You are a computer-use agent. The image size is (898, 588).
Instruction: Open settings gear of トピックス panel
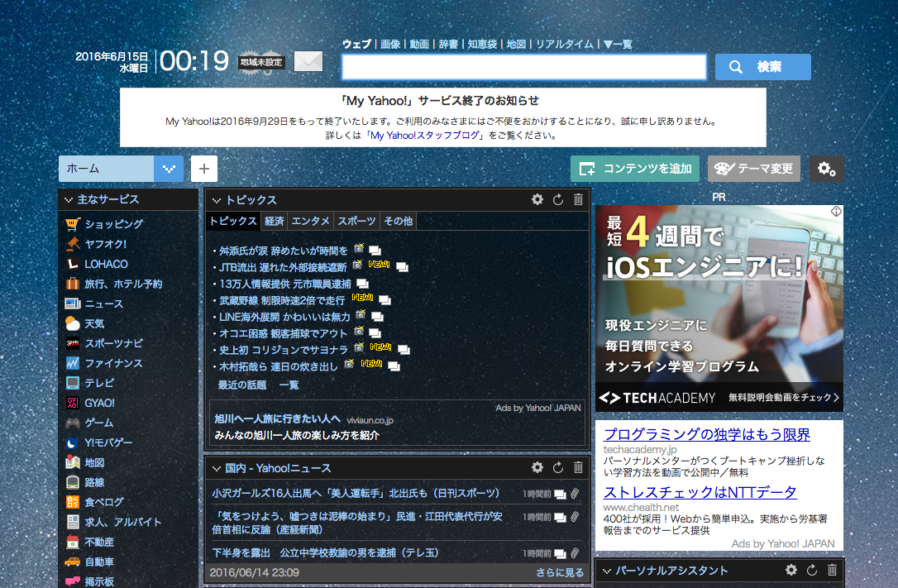[537, 199]
